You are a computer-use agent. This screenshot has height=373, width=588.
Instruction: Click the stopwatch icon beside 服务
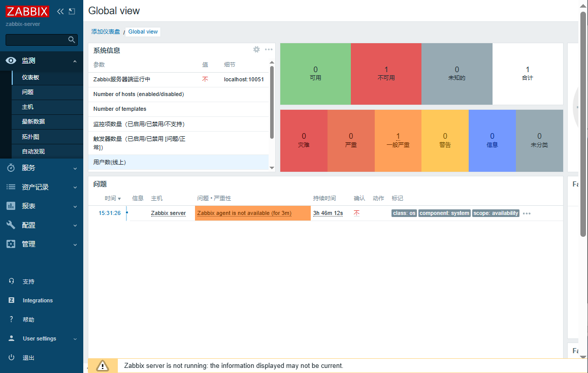pyautogui.click(x=11, y=168)
